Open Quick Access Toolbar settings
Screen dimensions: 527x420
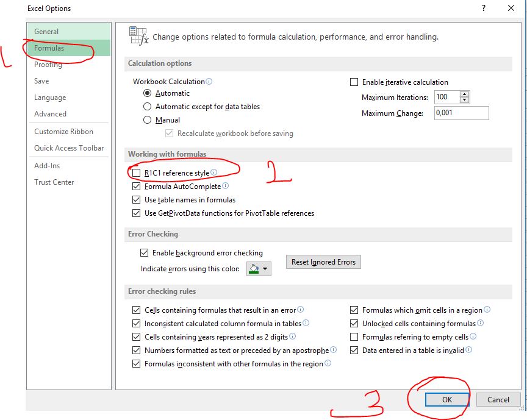point(69,148)
